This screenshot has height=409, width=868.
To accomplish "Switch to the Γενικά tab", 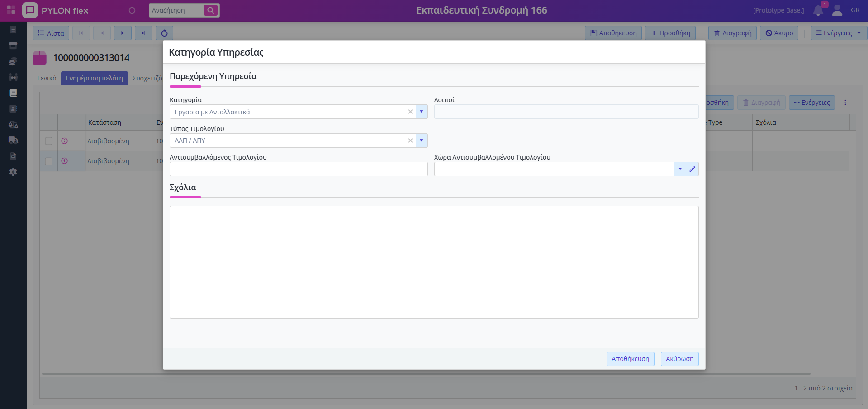I will click(47, 78).
